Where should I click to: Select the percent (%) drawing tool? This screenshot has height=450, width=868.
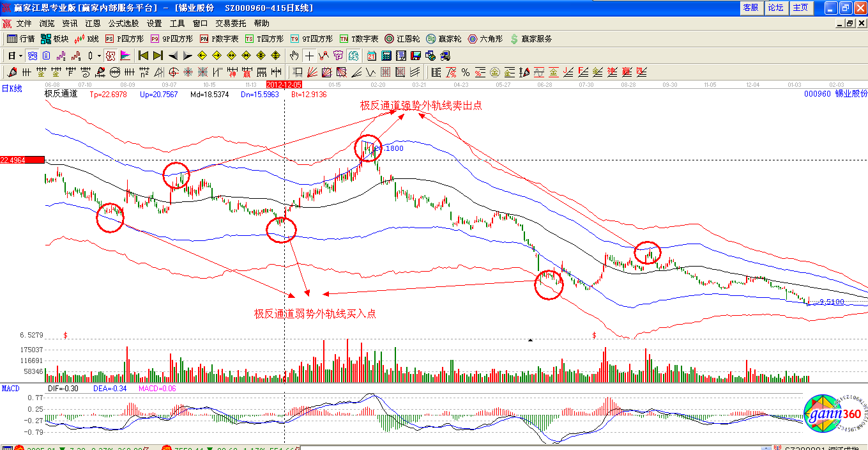coord(465,72)
